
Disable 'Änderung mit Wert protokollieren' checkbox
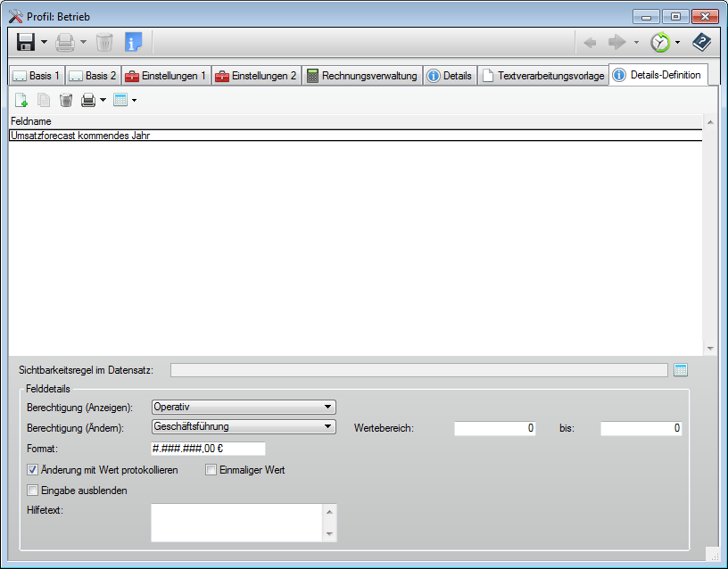33,470
